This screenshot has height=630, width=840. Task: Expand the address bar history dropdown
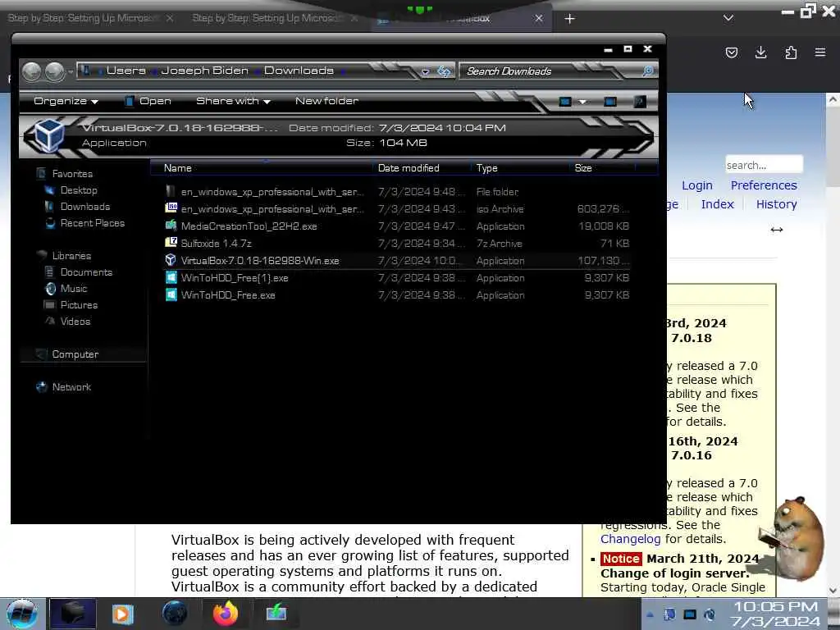pos(425,71)
